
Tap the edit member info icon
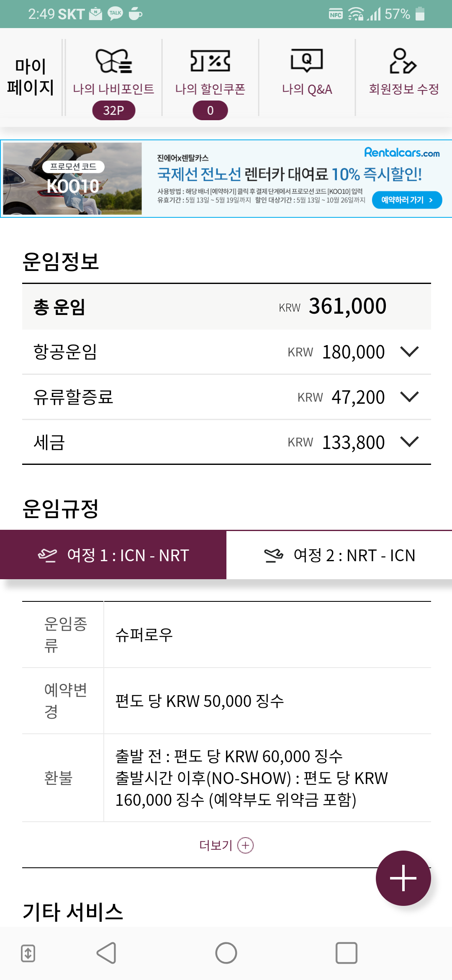point(403,61)
